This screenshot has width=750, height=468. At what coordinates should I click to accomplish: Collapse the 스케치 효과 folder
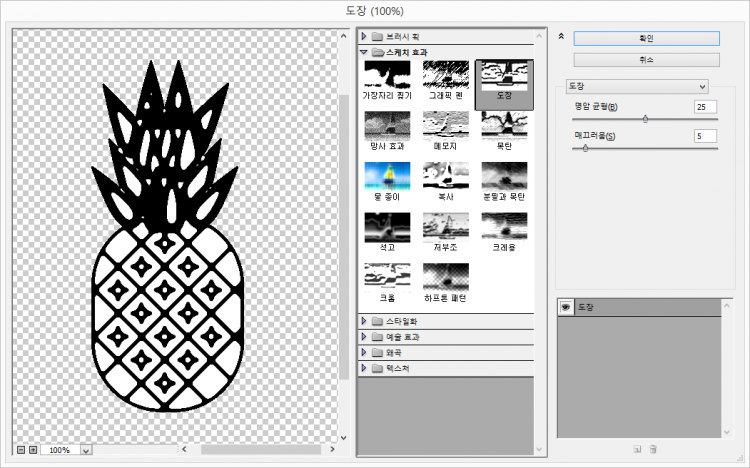[x=364, y=51]
